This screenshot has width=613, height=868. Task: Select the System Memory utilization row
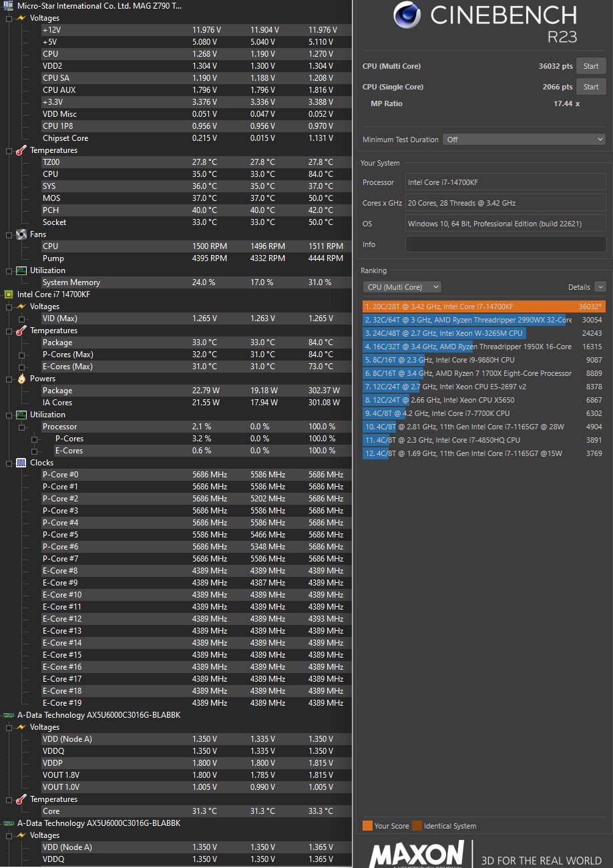pos(195,282)
